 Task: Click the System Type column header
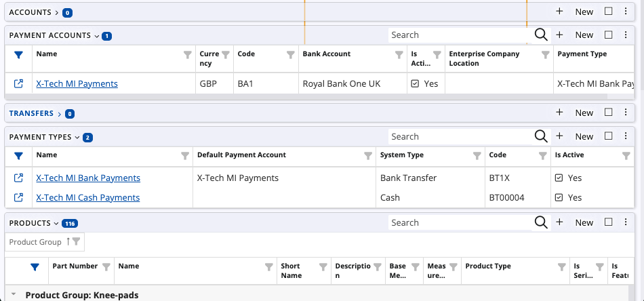coord(402,155)
